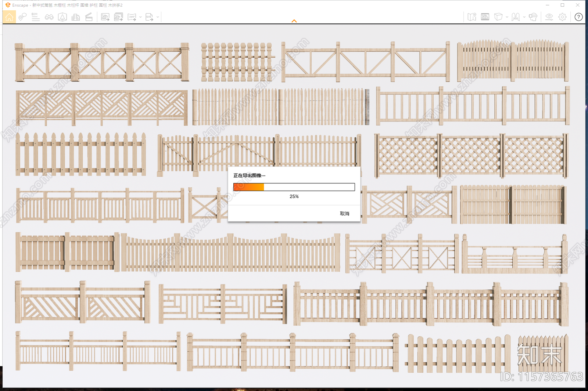Click the orange export progress bar

pos(294,187)
